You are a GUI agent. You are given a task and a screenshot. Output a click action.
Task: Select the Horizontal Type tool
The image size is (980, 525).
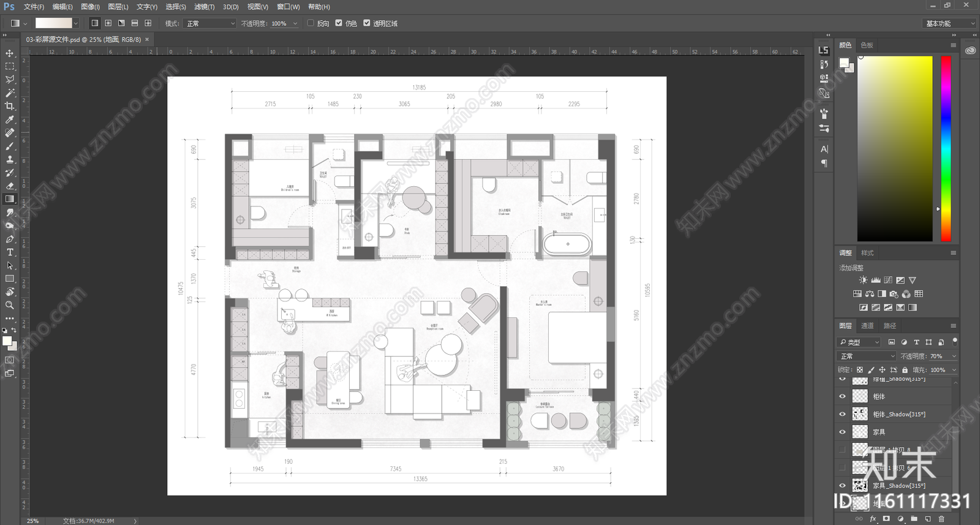pyautogui.click(x=10, y=252)
